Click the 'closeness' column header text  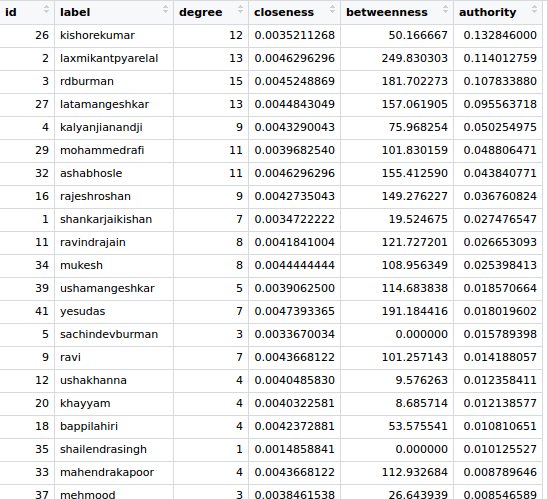point(284,12)
